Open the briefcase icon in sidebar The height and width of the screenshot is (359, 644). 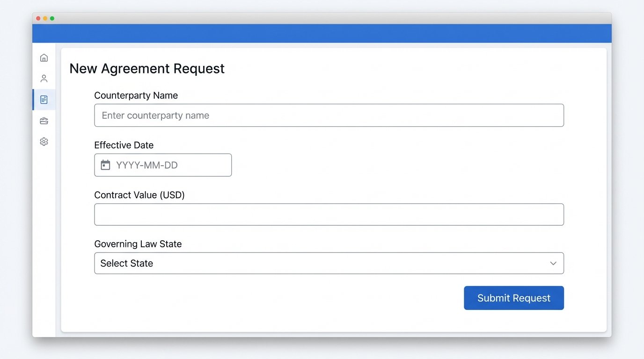coord(44,121)
